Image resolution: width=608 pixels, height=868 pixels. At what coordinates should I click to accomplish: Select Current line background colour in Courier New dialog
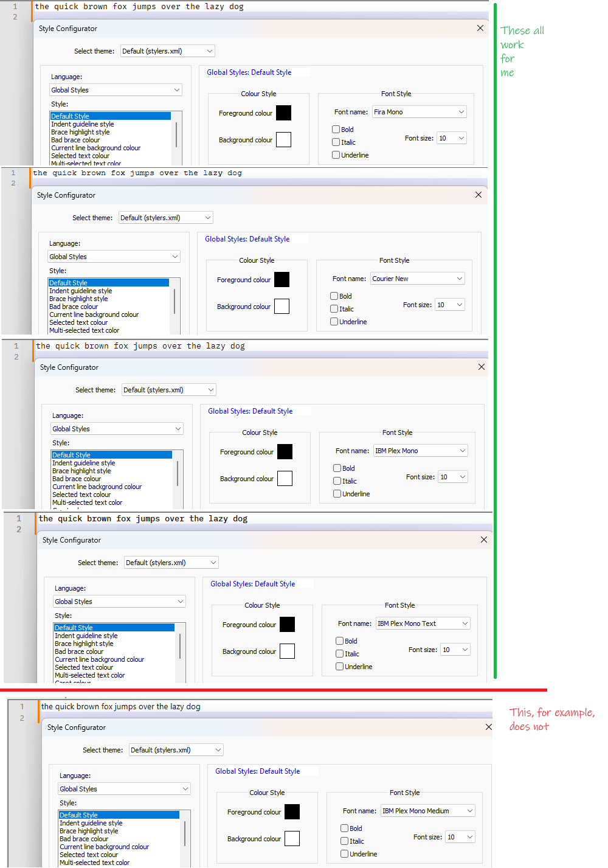pyautogui.click(x=94, y=314)
